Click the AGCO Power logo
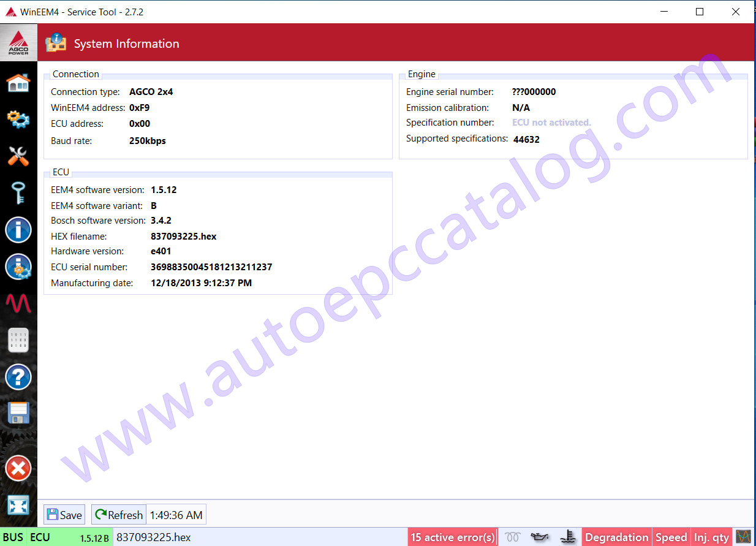Screen dimensions: 756x546 tap(18, 42)
